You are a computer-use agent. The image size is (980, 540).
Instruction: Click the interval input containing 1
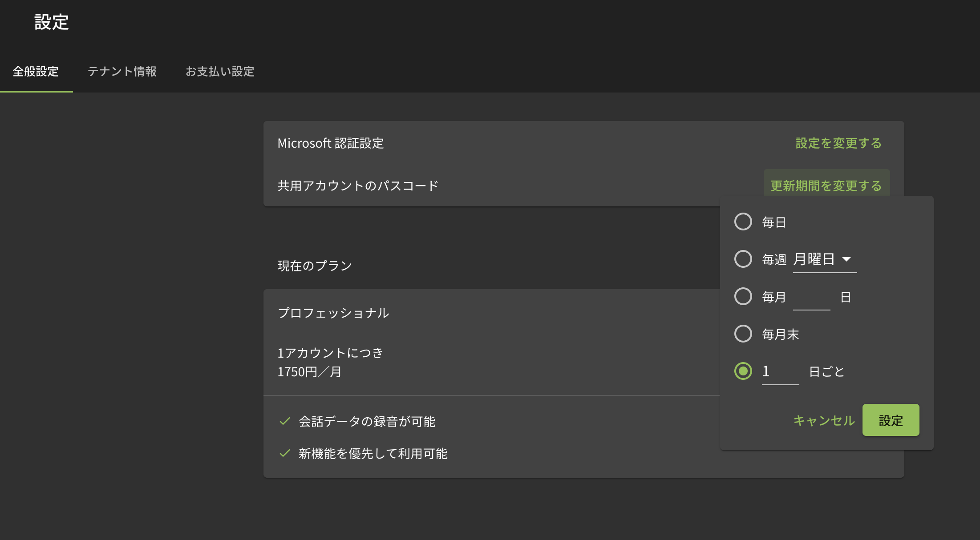tap(780, 372)
